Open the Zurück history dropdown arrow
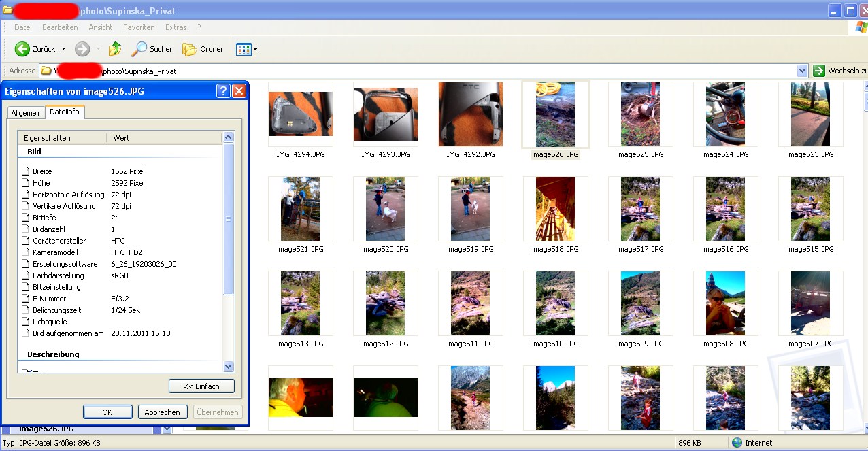The width and height of the screenshot is (868, 451). coord(63,49)
